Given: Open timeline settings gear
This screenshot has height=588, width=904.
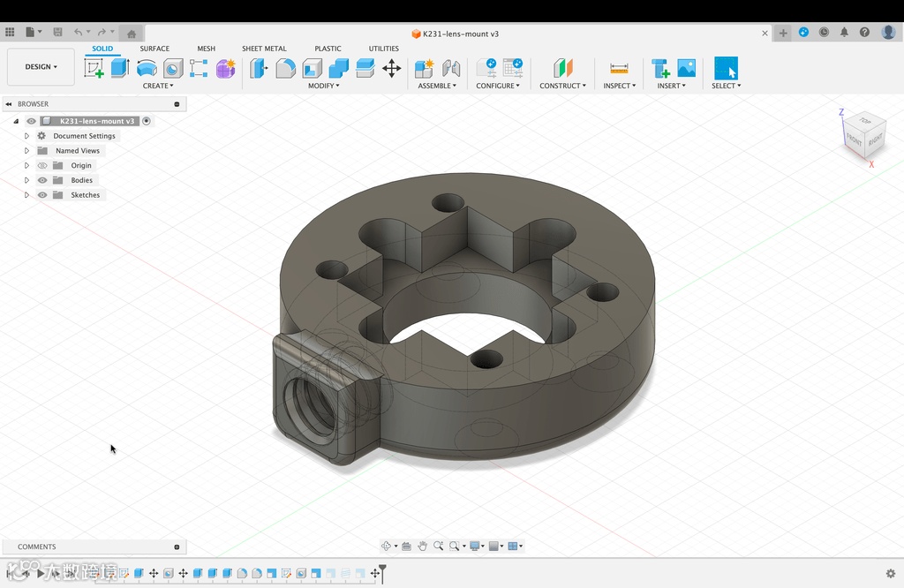Looking at the screenshot, I should (x=891, y=573).
